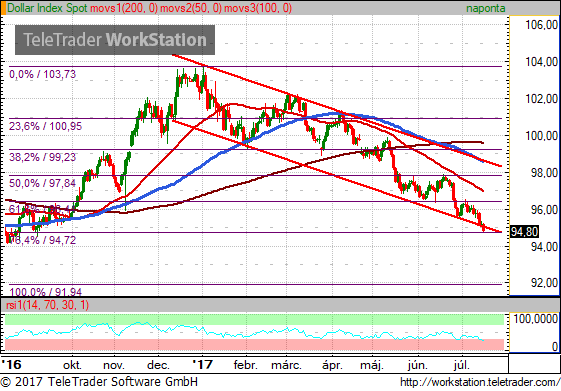
Task: Click the 50,0% / 97,84 Fibonacci label
Action: pyautogui.click(x=43, y=183)
